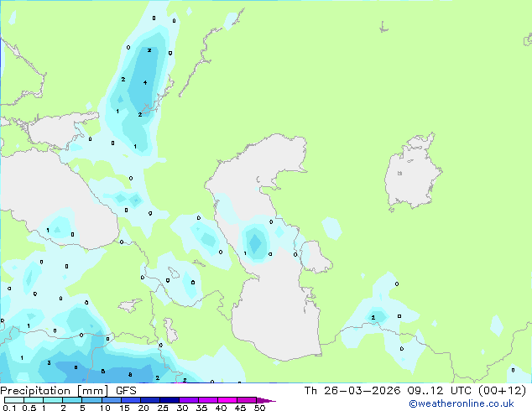Click the '0.1' legend label

pyautogui.click(x=9, y=408)
